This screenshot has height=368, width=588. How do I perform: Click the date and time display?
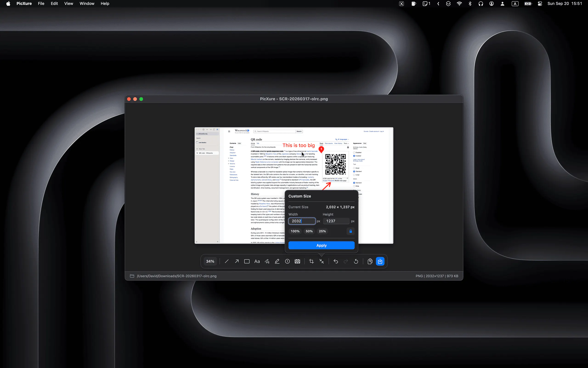click(x=565, y=3)
